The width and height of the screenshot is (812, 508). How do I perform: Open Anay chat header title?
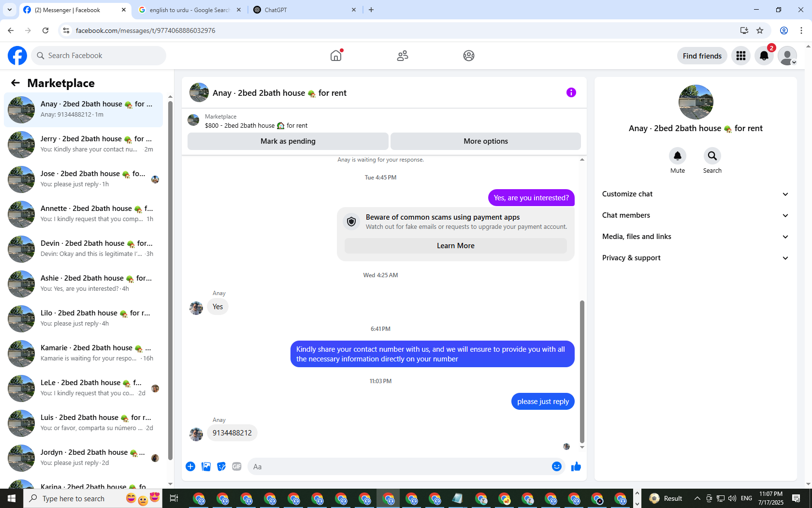coord(279,93)
